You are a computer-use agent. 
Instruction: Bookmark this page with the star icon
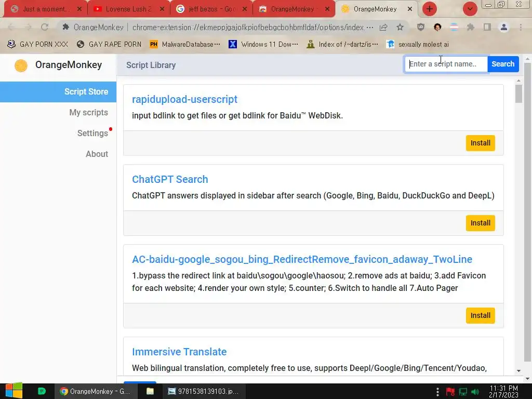(400, 27)
